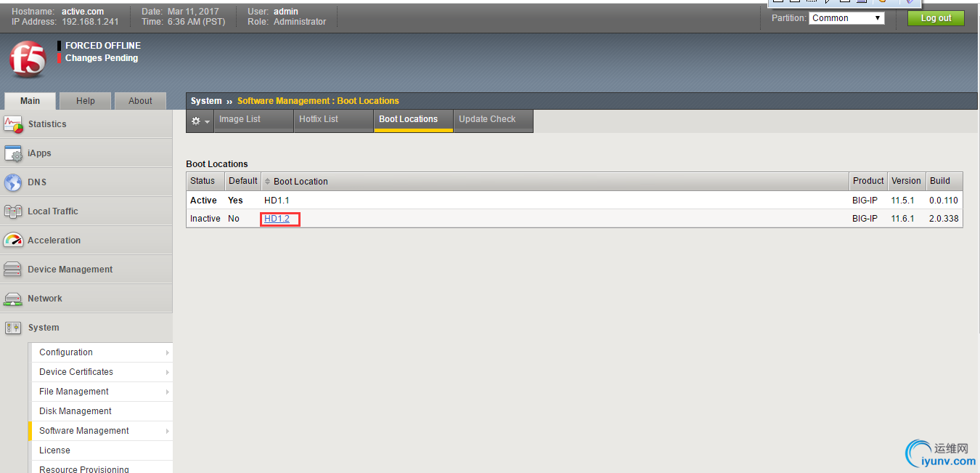This screenshot has width=980, height=473.
Task: Open the License menu item
Action: coord(101,450)
